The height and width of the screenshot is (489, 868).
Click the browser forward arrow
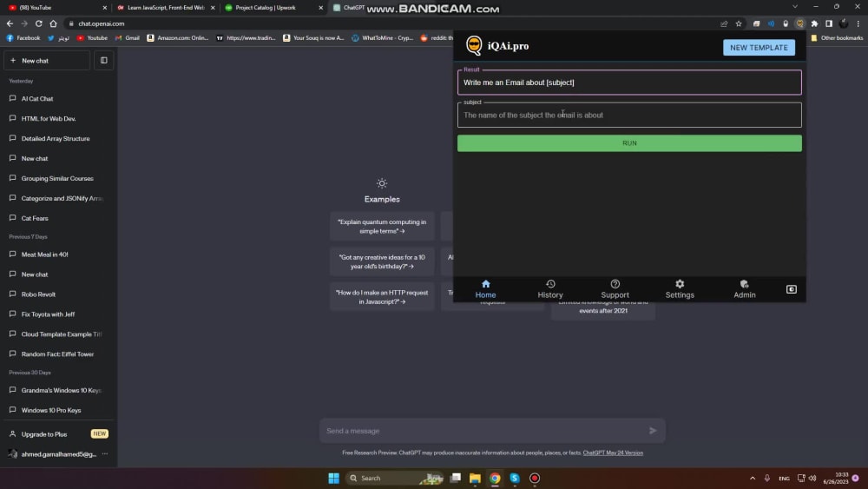[23, 23]
